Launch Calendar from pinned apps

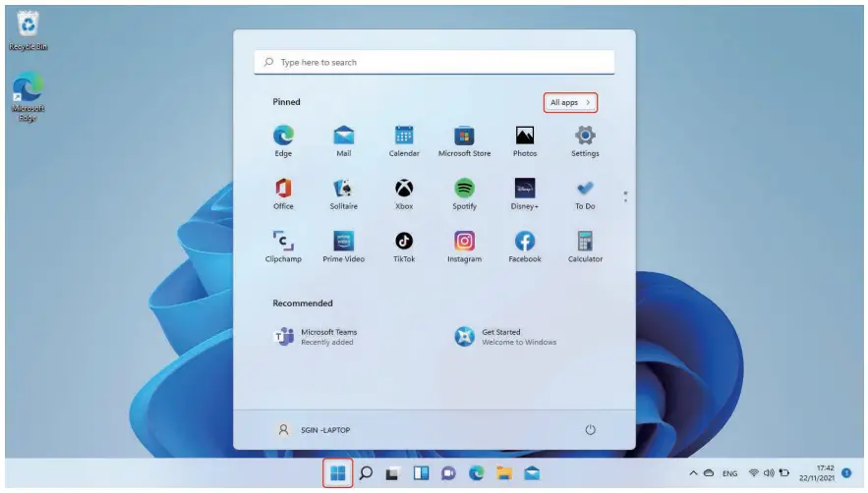click(x=404, y=141)
